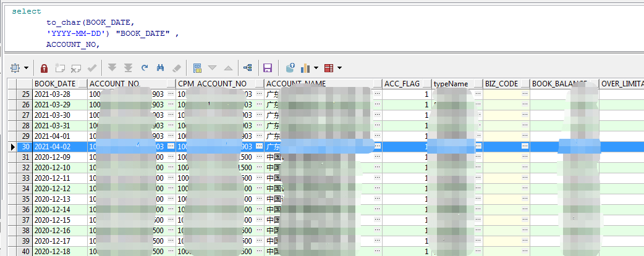The height and width of the screenshot is (256, 644).
Task: Click the OVER_LIMITA column header at right edge
Action: point(622,84)
